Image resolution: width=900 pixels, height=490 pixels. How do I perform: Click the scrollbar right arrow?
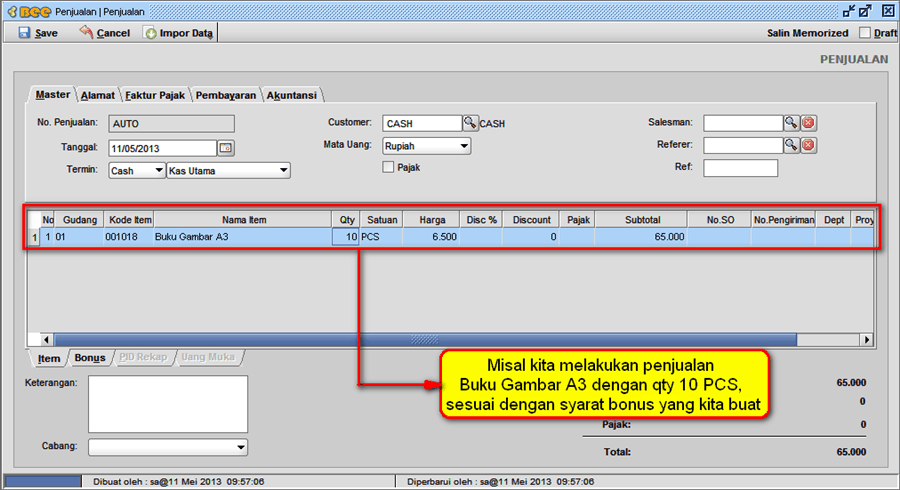pos(867,340)
